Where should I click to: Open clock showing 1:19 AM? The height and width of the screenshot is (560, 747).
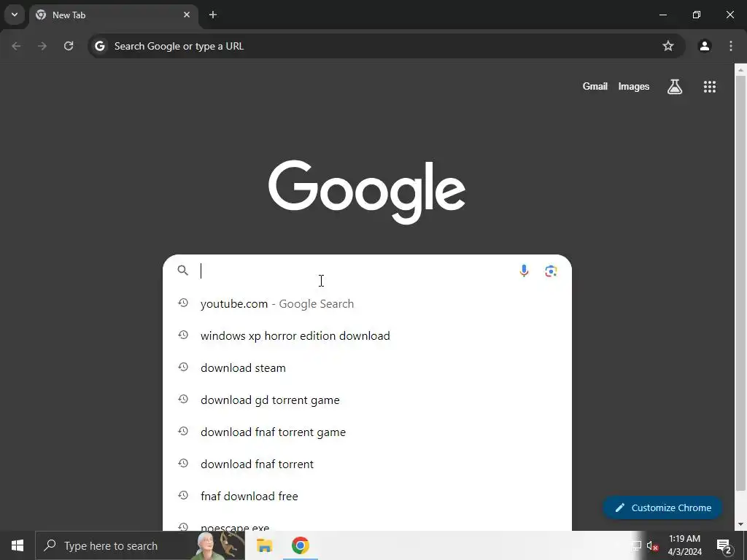point(684,545)
